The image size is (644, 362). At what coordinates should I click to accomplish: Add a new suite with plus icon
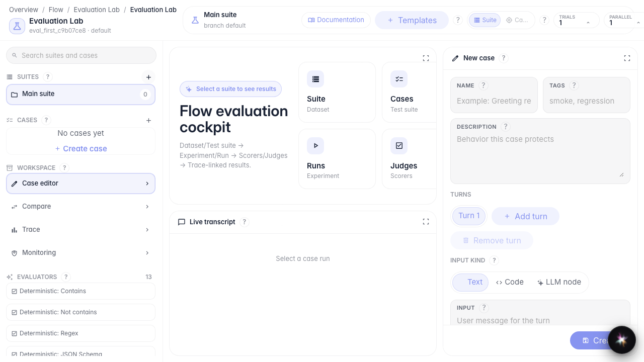pyautogui.click(x=148, y=77)
